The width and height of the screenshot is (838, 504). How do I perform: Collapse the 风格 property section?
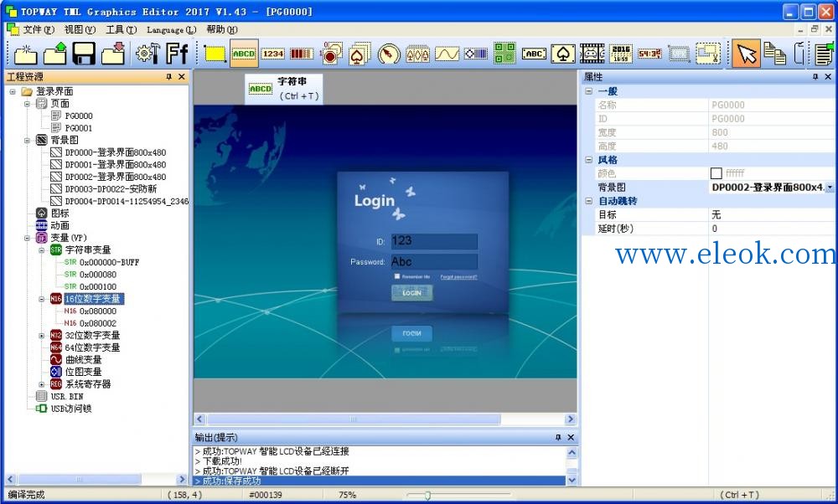(588, 160)
